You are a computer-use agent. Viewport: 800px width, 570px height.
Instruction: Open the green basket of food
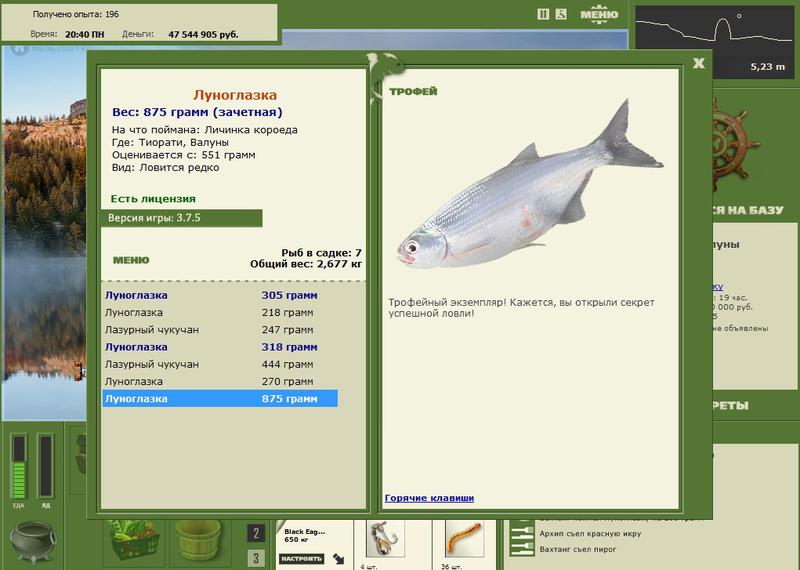tap(134, 542)
